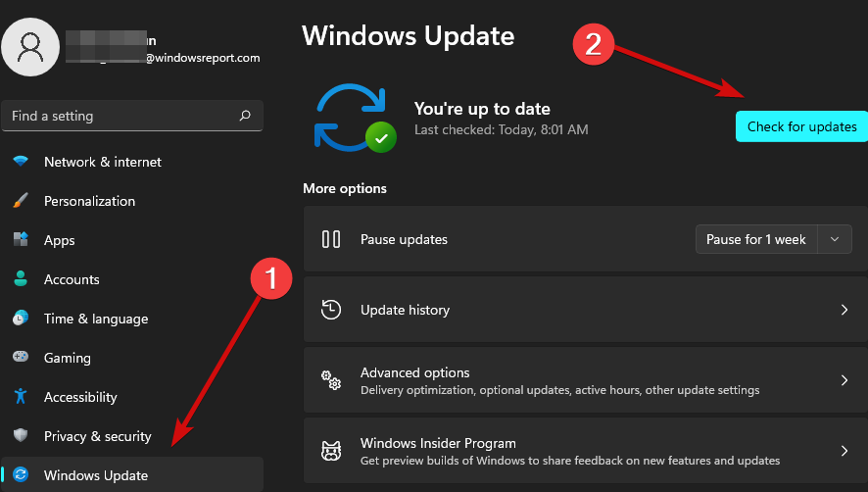Select Accounts in the sidebar

[131, 279]
